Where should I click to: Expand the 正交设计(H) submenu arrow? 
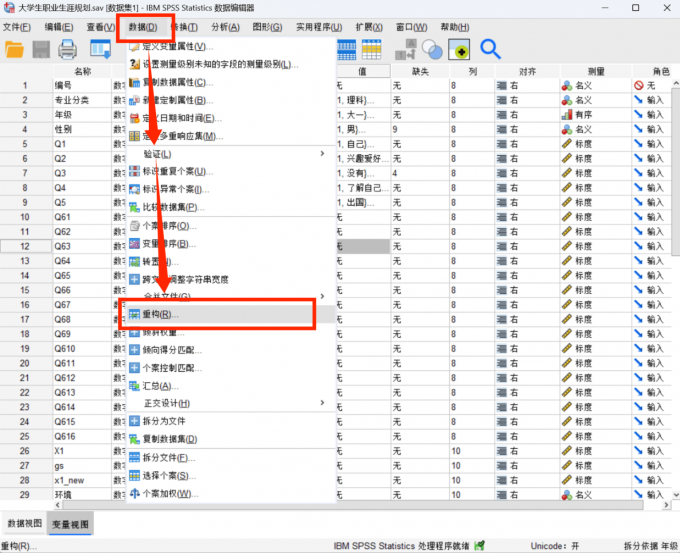coord(322,403)
